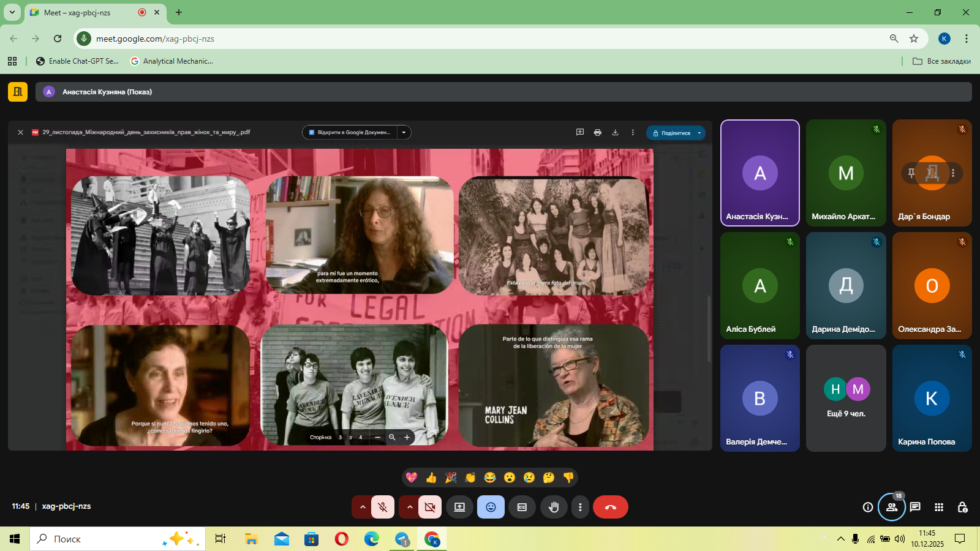Turn on the camera in Meet
The width and height of the screenshot is (980, 551).
tap(430, 507)
